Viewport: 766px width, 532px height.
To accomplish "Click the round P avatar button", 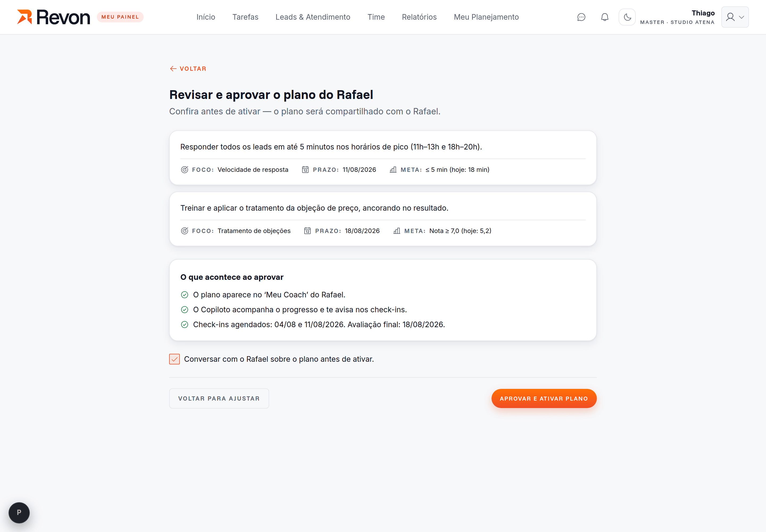I will click(19, 512).
